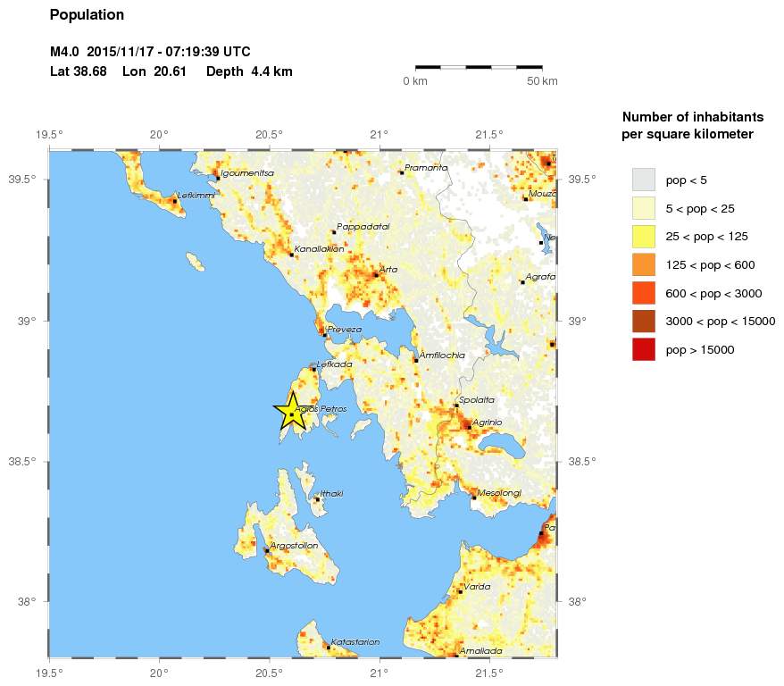784x686 pixels.
Task: Select the orange '125 < pop < 600' swatch
Action: tap(644, 265)
